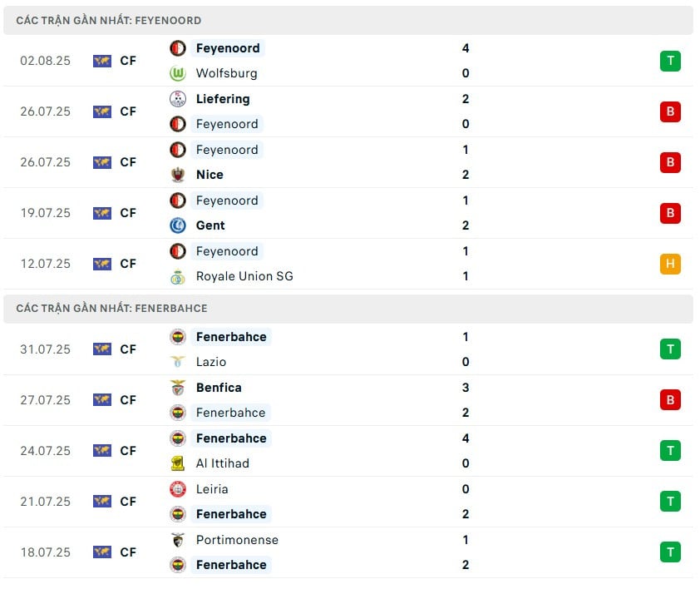The width and height of the screenshot is (700, 589).
Task: Open Fenerbahce team link in Lazio match
Action: click(231, 337)
